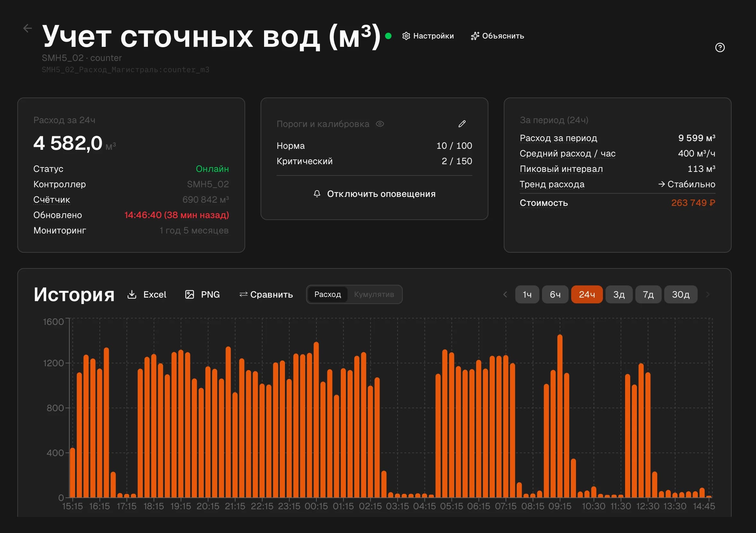Click the 4 582,0 consumption value
This screenshot has height=533, width=756.
[68, 143]
